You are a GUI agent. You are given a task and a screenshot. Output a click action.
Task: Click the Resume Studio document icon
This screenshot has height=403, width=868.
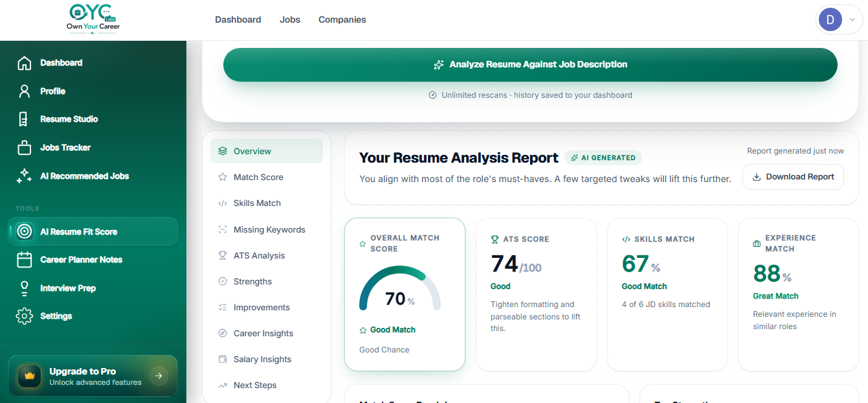coord(23,119)
